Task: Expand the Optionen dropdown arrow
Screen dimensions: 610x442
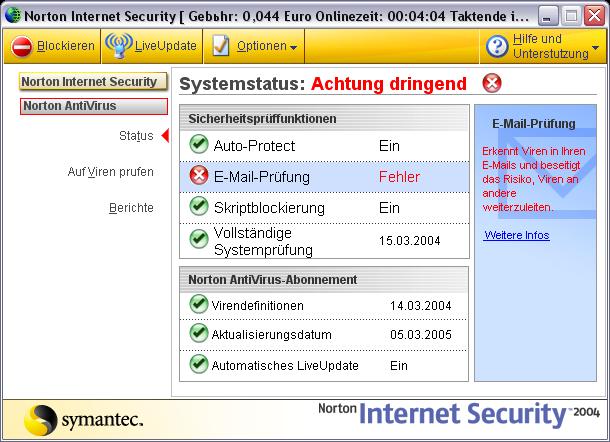Action: coord(293,47)
